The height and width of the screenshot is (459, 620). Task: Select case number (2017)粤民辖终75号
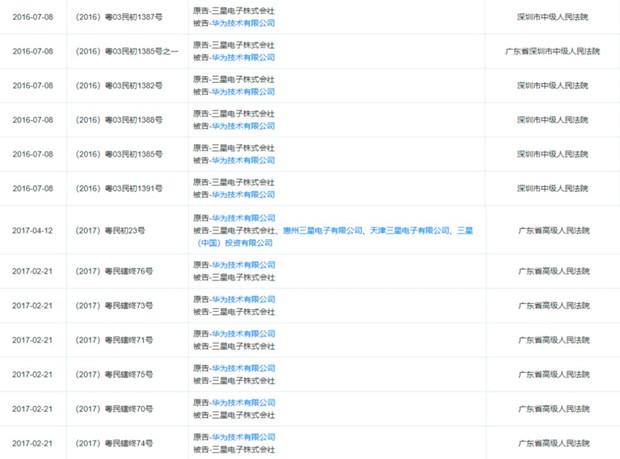tap(114, 374)
